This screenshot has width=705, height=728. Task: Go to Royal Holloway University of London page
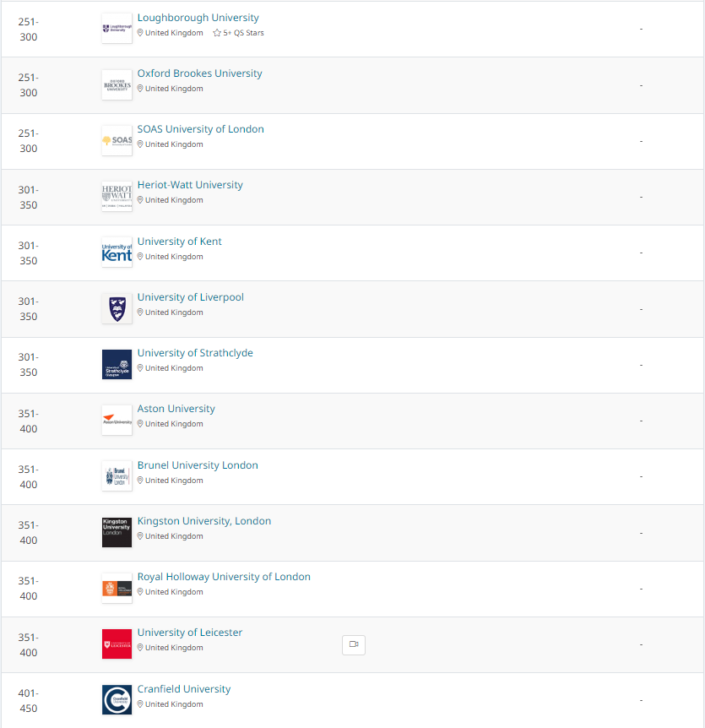click(224, 577)
